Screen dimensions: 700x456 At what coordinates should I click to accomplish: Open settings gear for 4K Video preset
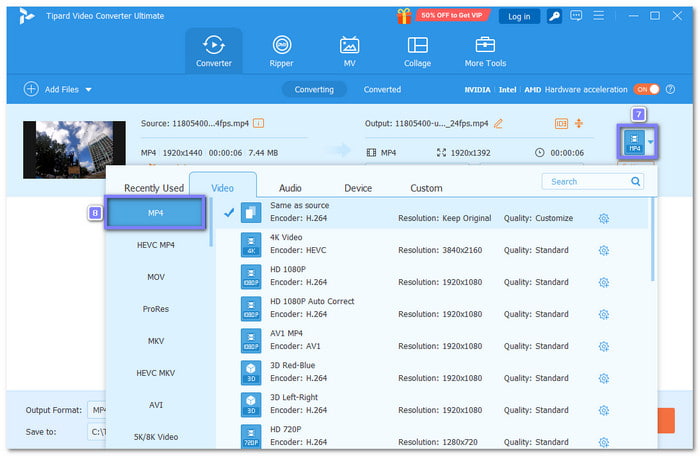pos(603,249)
